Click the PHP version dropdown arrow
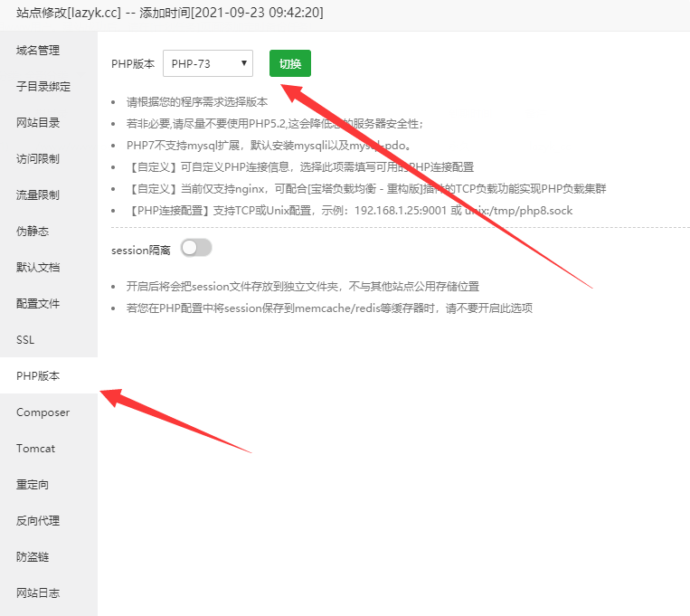Image resolution: width=690 pixels, height=616 pixels. pos(243,64)
